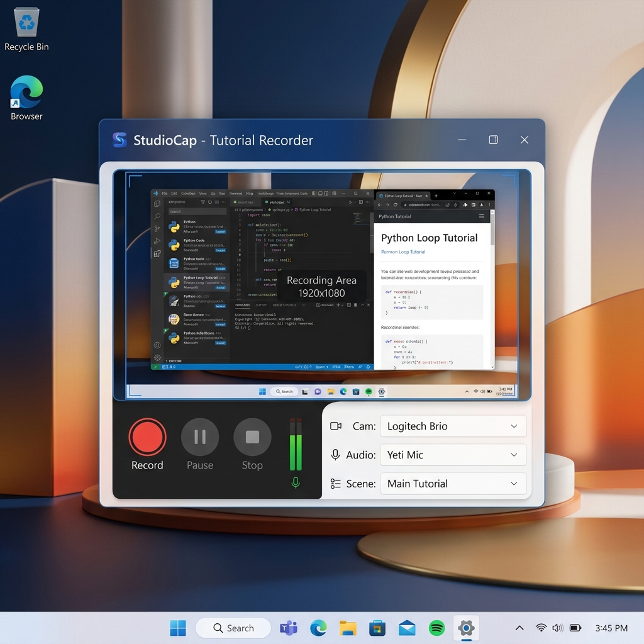Stop the recording
The width and height of the screenshot is (644, 644).
click(252, 437)
